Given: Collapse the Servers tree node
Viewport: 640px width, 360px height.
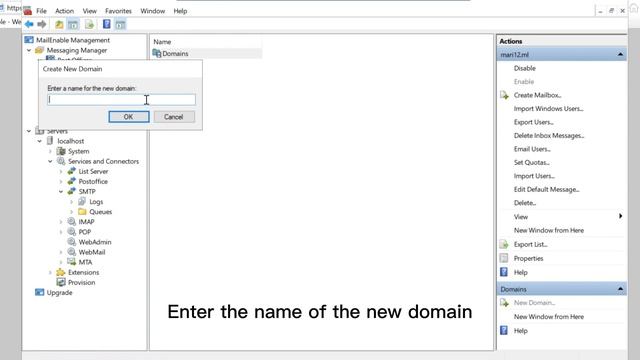Looking at the screenshot, I should [29, 131].
